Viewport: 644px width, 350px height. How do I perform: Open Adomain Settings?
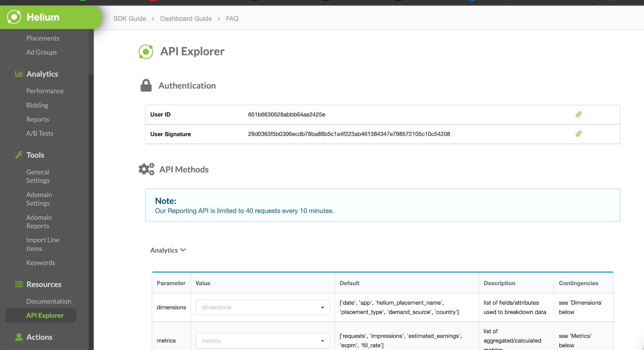(x=39, y=199)
